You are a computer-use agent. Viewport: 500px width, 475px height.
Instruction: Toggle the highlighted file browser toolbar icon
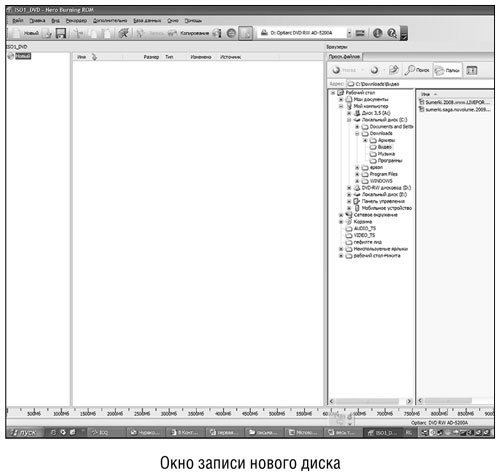246,33
